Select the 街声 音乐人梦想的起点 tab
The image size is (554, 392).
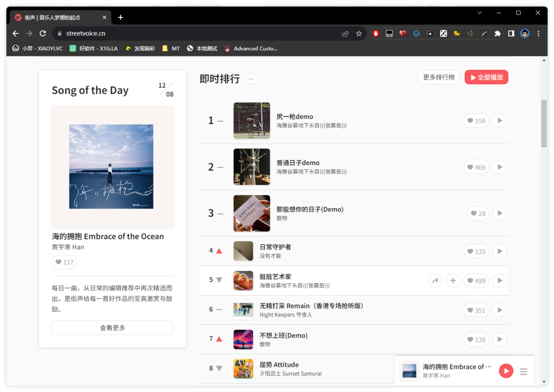pyautogui.click(x=60, y=17)
